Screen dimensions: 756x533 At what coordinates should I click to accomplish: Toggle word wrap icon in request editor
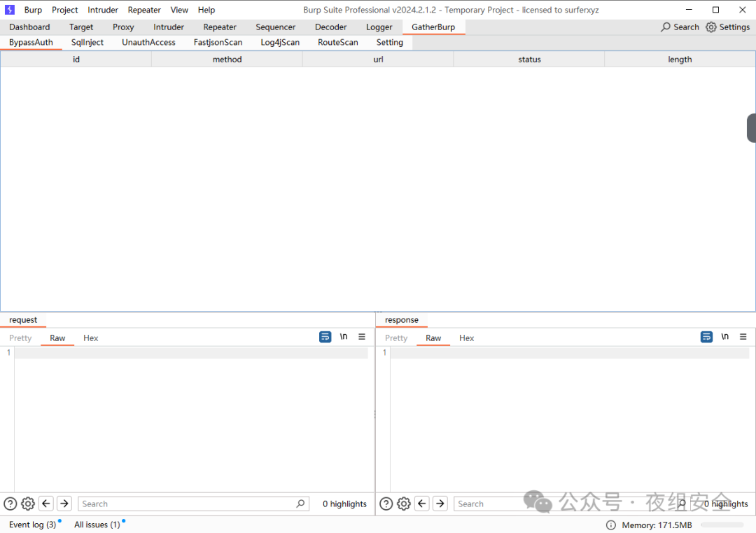click(x=325, y=337)
